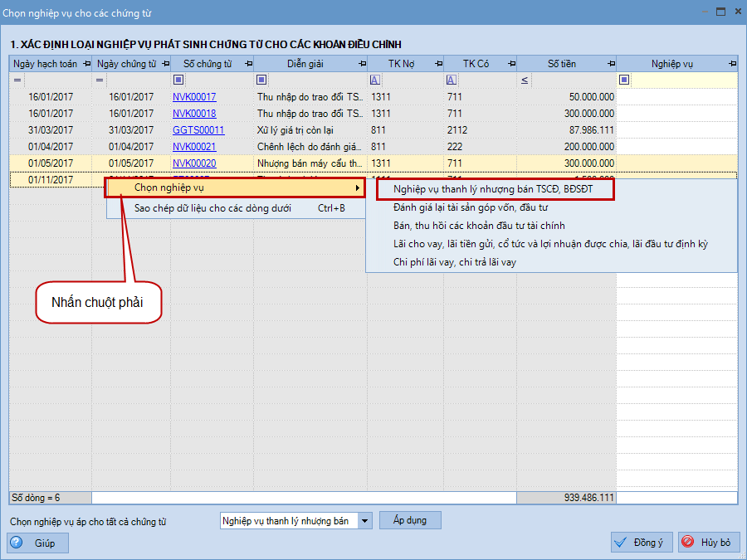Click the TK Có filter input field

pyautogui.click(x=486, y=80)
